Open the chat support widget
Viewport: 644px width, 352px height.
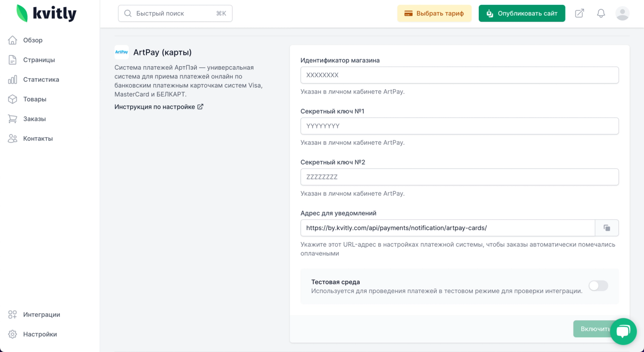tap(623, 332)
